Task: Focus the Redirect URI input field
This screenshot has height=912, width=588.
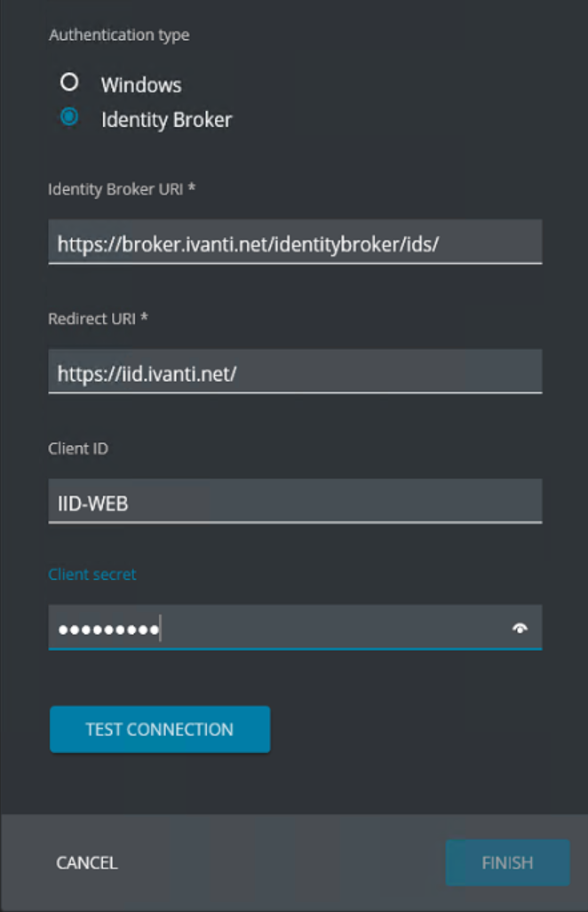Action: tap(295, 372)
